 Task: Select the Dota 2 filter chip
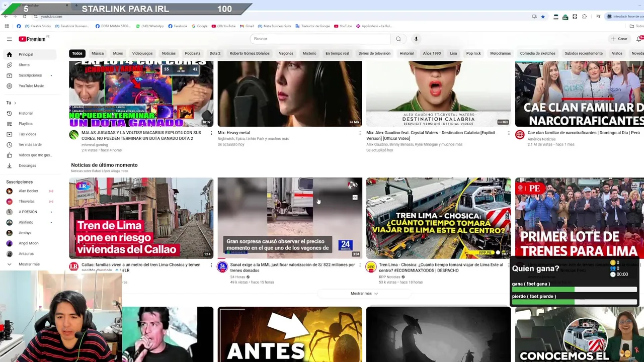point(215,53)
